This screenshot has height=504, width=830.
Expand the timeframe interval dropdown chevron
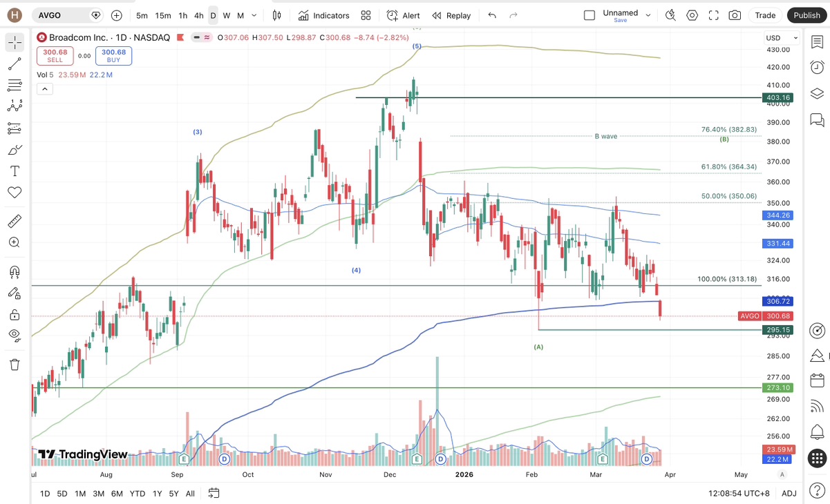click(x=254, y=15)
